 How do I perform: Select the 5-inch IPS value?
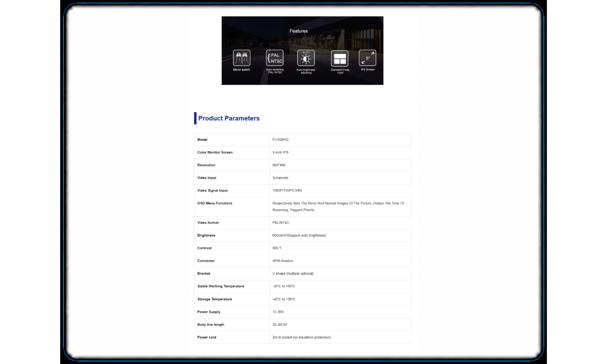280,152
